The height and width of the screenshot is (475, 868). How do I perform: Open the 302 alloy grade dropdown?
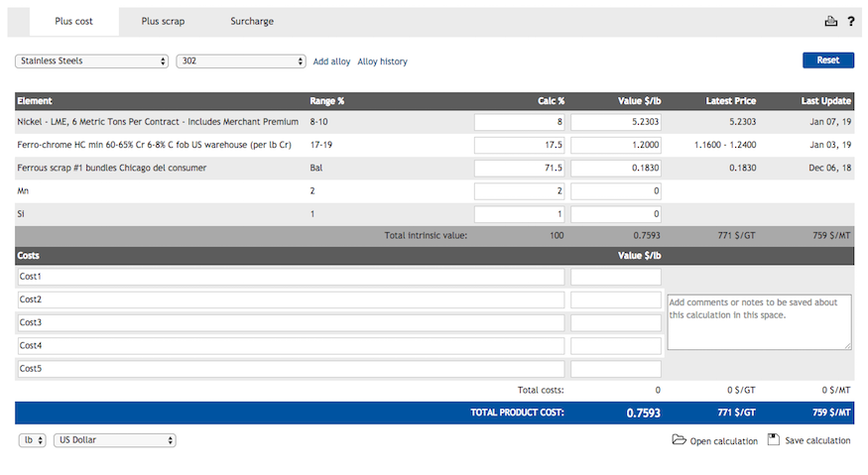240,61
